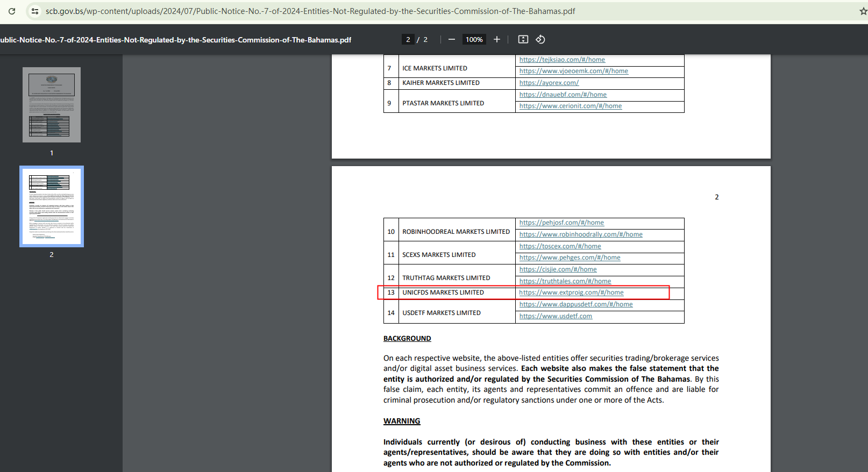868x472 pixels.
Task: Click the browser address bar URL
Action: pos(310,11)
